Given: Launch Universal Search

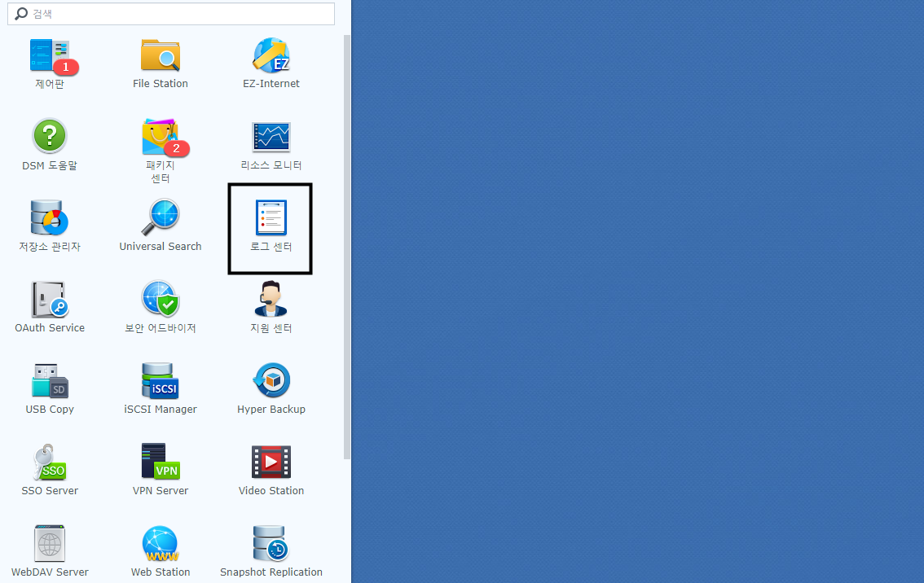Looking at the screenshot, I should pos(161,218).
